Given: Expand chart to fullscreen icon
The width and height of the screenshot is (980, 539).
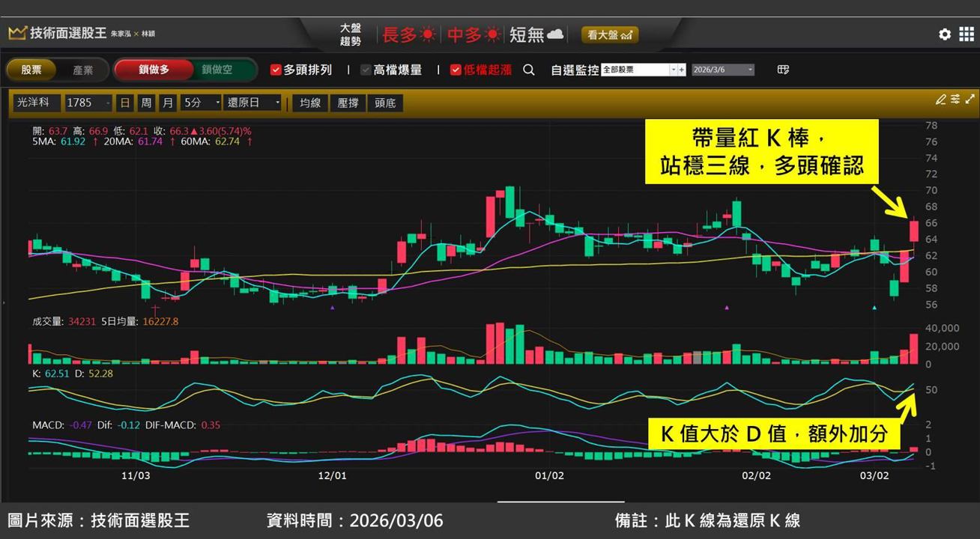Looking at the screenshot, I should tap(970, 99).
